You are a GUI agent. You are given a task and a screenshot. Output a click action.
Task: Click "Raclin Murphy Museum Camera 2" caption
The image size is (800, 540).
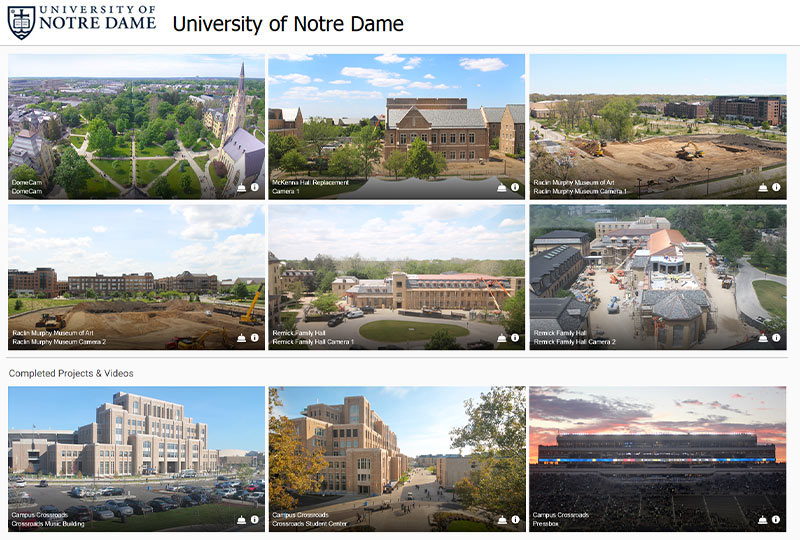point(59,342)
